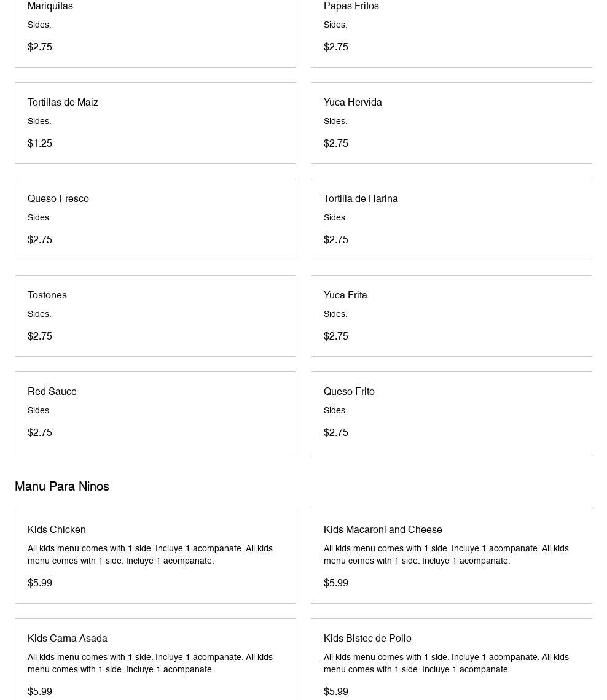Image resolution: width=607 pixels, height=700 pixels.
Task: Select Queso Fresco from sides
Action: [155, 219]
